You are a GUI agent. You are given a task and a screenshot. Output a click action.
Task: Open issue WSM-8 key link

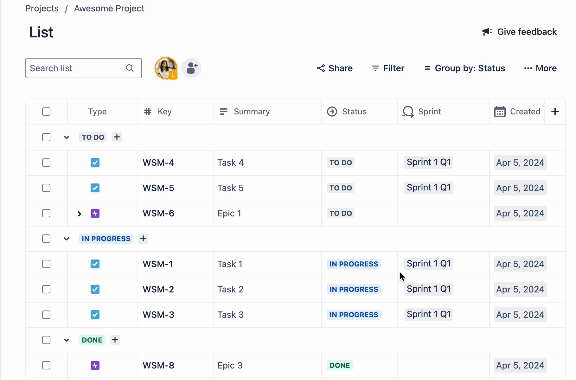tap(158, 365)
